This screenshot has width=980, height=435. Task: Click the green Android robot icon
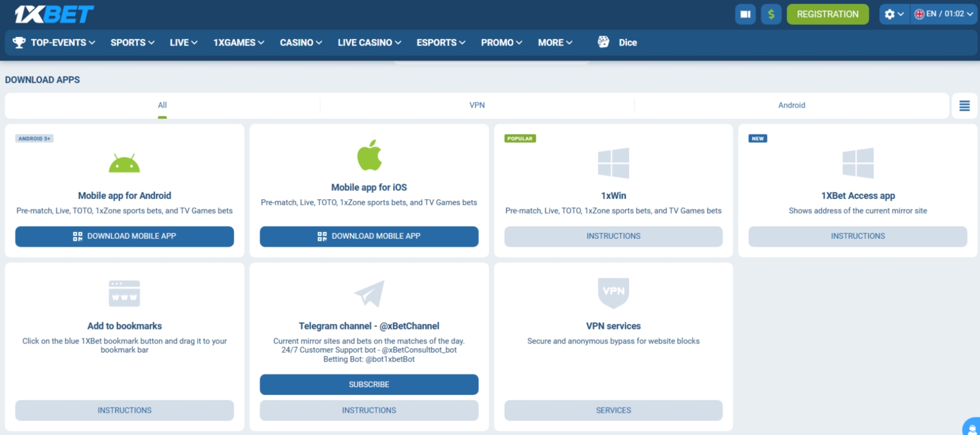[x=124, y=163]
